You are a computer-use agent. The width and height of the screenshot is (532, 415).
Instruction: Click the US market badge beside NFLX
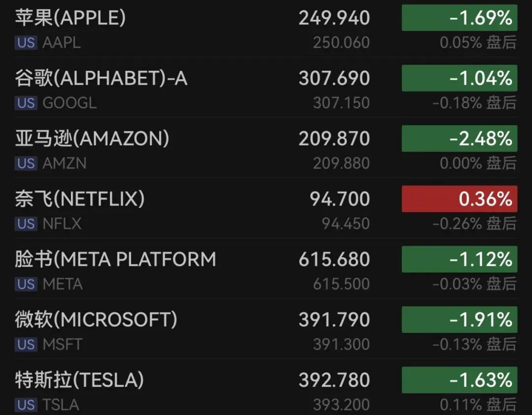click(26, 224)
